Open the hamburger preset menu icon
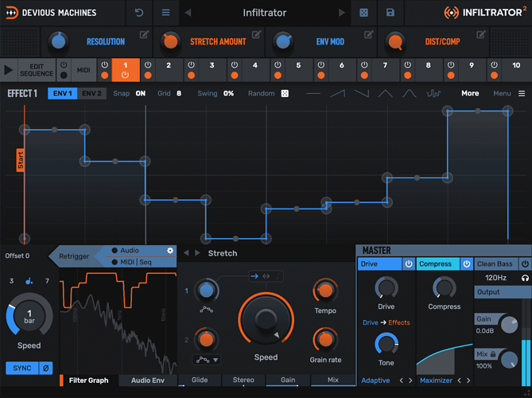This screenshot has width=532, height=398. point(165,13)
